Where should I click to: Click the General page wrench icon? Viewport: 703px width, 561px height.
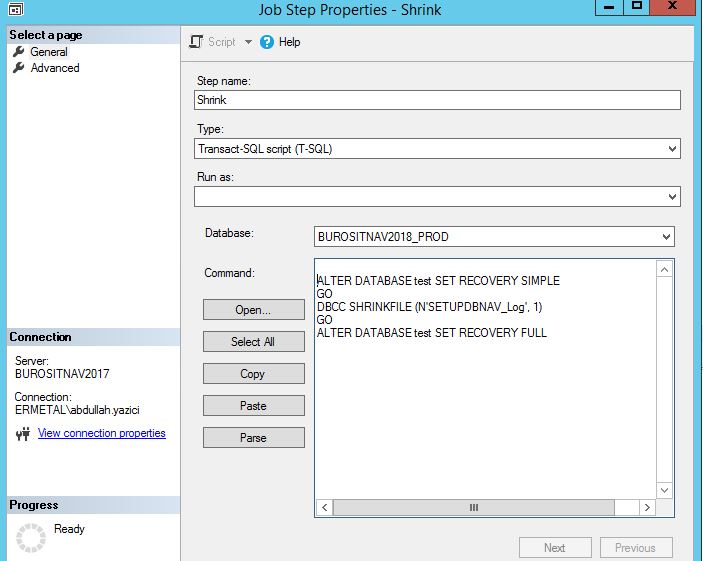point(19,52)
